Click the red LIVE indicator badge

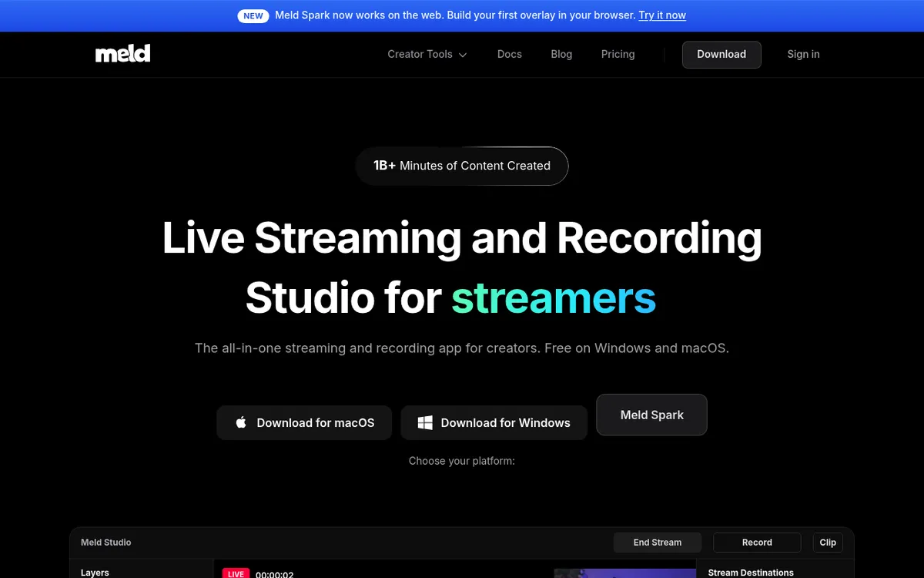click(x=236, y=573)
